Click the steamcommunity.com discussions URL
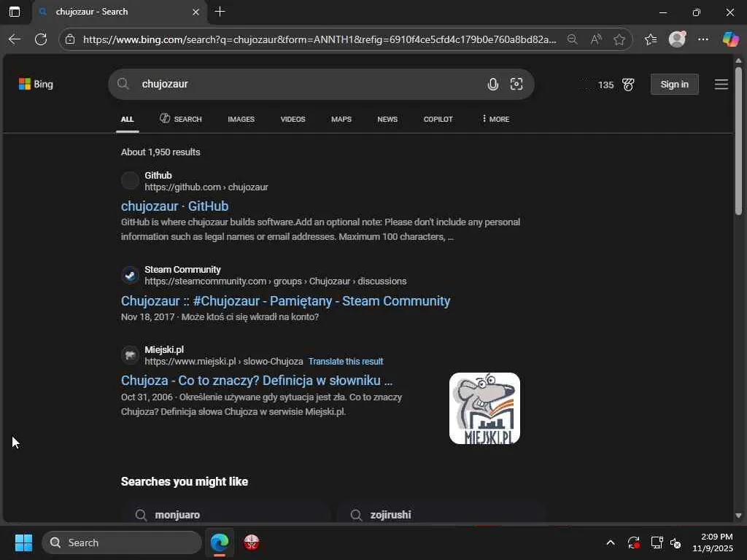The image size is (747, 560). 275,281
